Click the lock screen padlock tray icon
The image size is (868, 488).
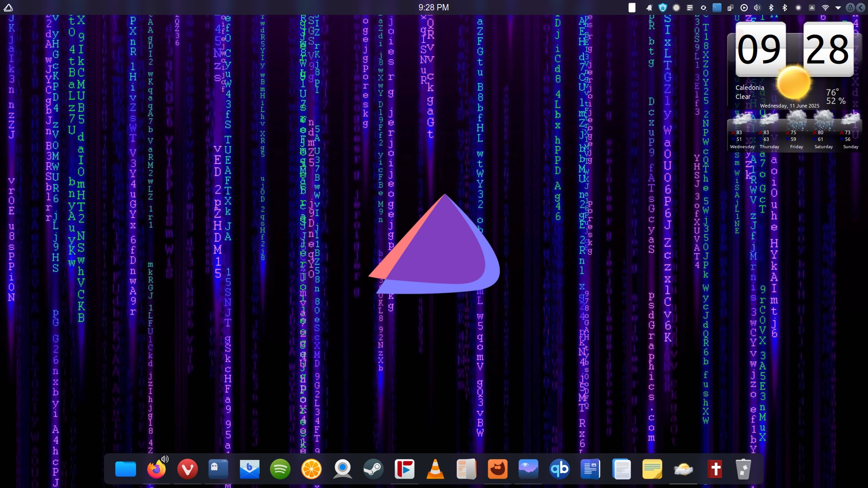tap(850, 8)
